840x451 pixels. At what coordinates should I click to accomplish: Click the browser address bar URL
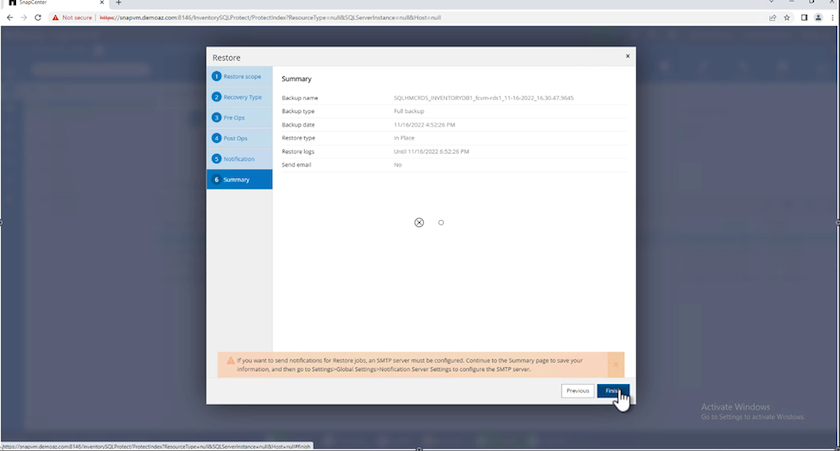coord(270,18)
